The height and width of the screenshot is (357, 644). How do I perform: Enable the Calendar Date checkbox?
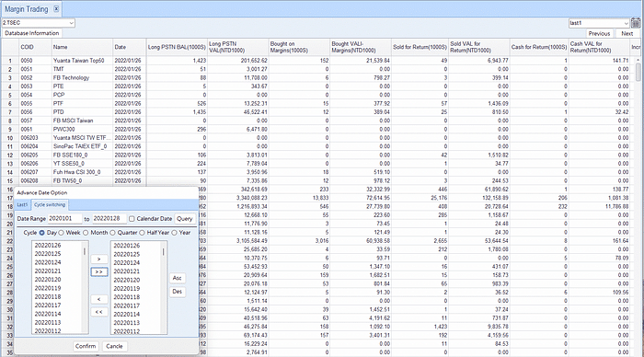pyautogui.click(x=132, y=219)
